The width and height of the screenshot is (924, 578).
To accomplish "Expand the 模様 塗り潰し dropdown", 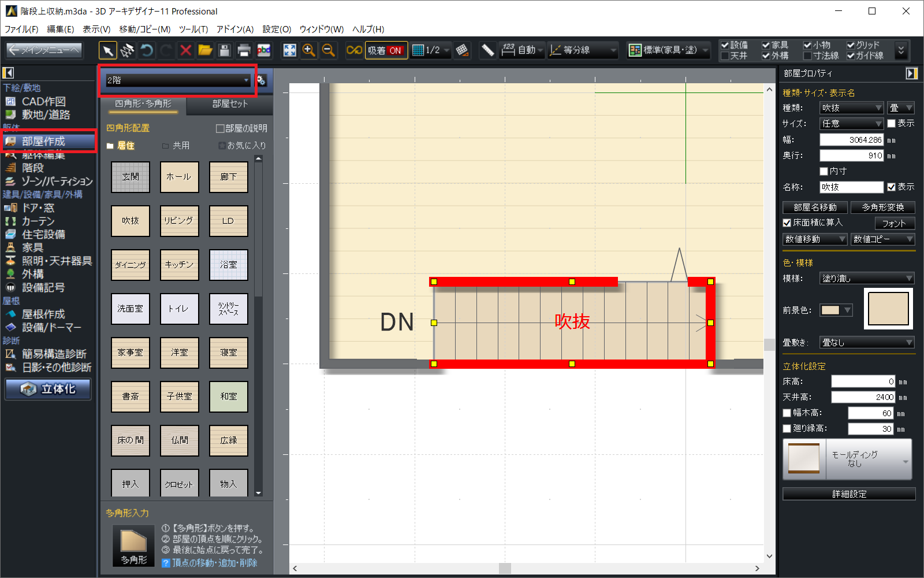I will click(x=867, y=279).
